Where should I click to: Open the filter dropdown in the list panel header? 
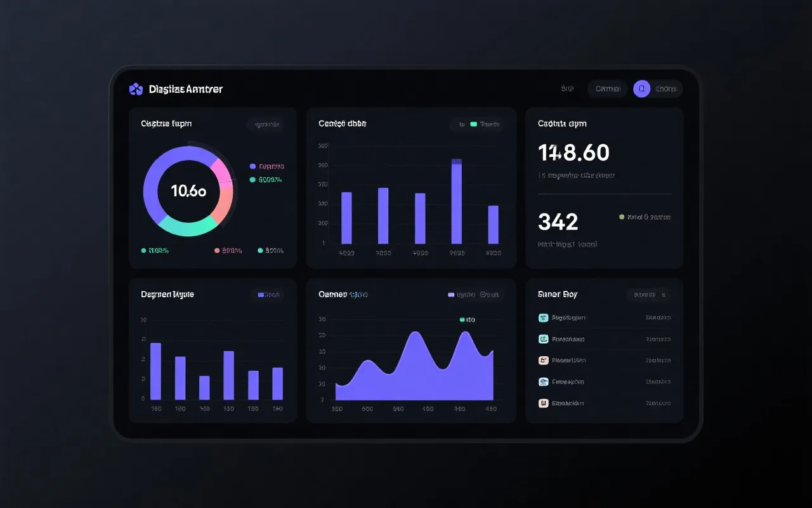point(648,295)
